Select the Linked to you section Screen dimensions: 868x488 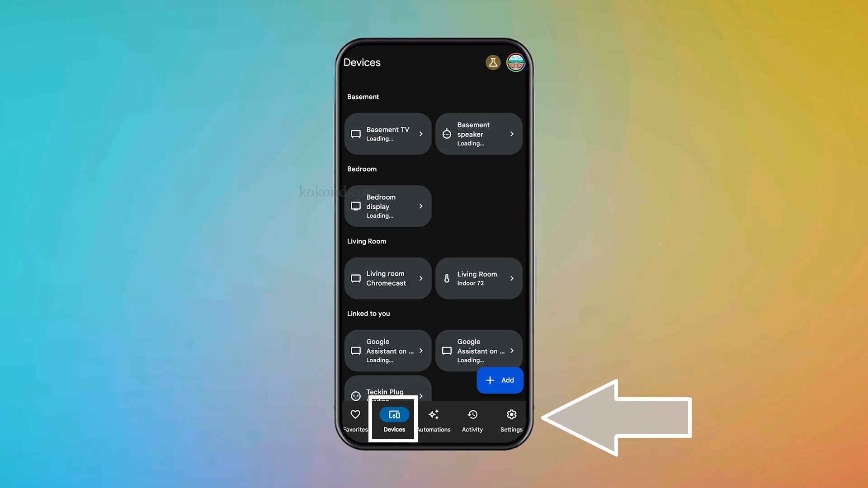click(368, 313)
